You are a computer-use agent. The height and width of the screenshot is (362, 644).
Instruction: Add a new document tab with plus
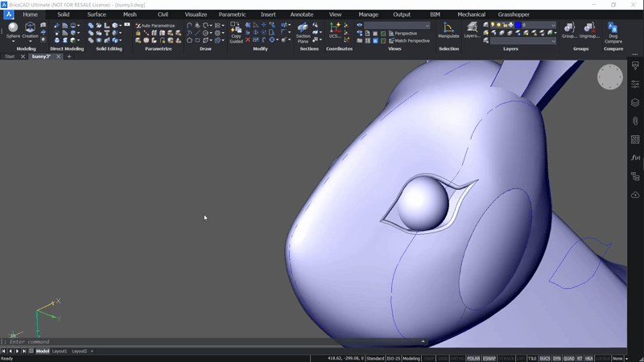[69, 56]
